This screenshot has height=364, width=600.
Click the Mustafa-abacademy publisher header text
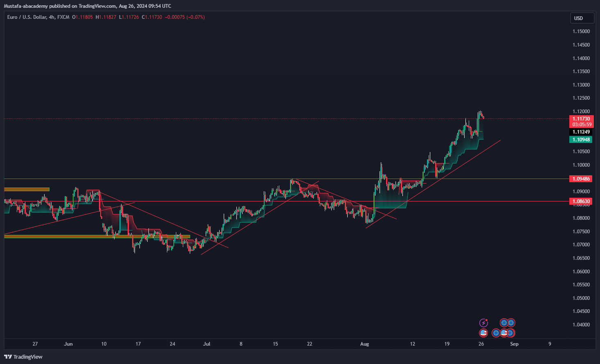tap(87, 6)
